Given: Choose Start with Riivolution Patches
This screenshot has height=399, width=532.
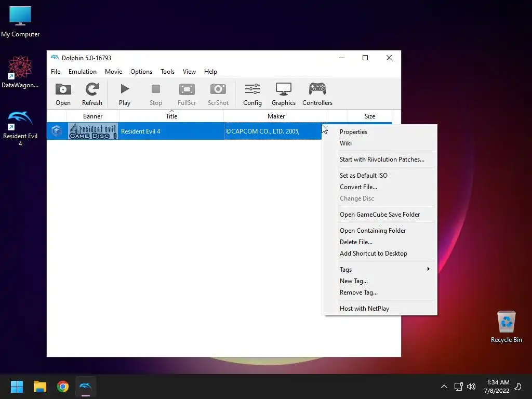Looking at the screenshot, I should (380, 159).
